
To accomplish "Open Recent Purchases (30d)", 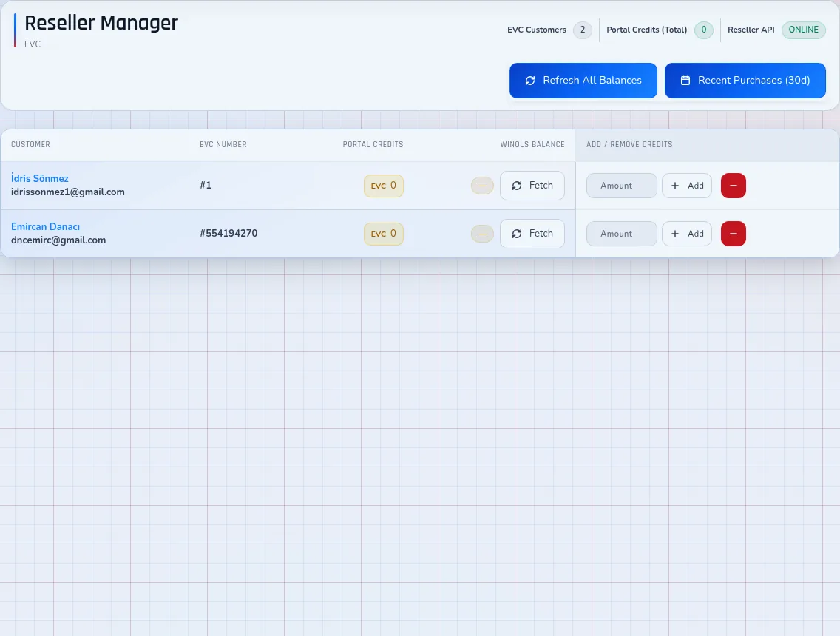I will [745, 81].
